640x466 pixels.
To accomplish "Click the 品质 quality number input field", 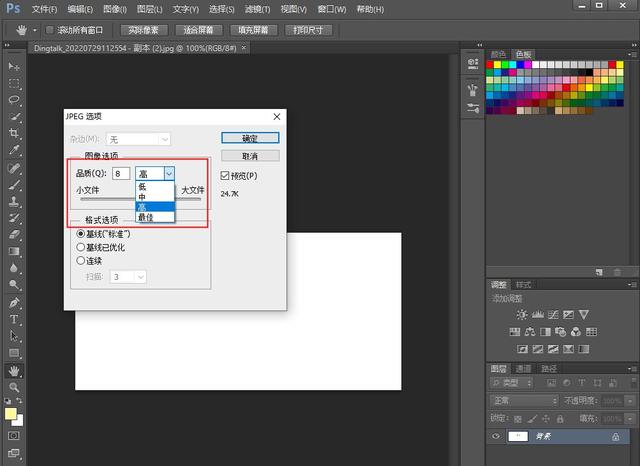I will (121, 173).
